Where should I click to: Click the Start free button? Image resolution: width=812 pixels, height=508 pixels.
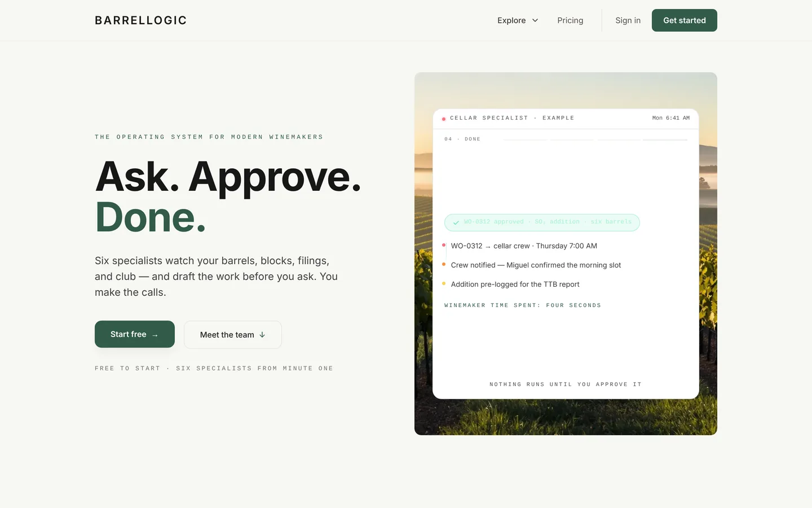(135, 334)
